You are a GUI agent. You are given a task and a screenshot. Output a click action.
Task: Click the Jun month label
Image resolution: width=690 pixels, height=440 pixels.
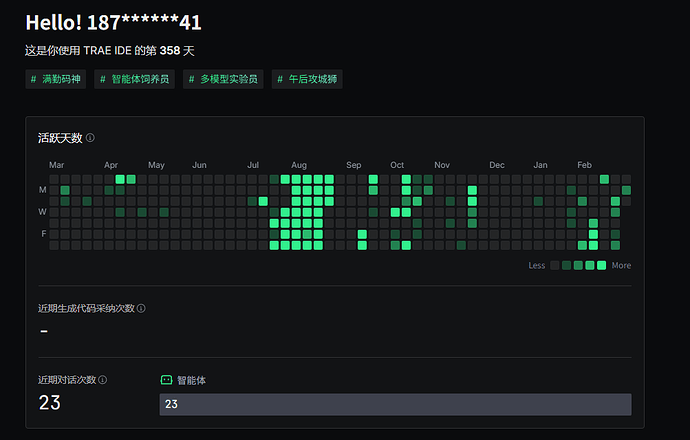click(x=199, y=165)
